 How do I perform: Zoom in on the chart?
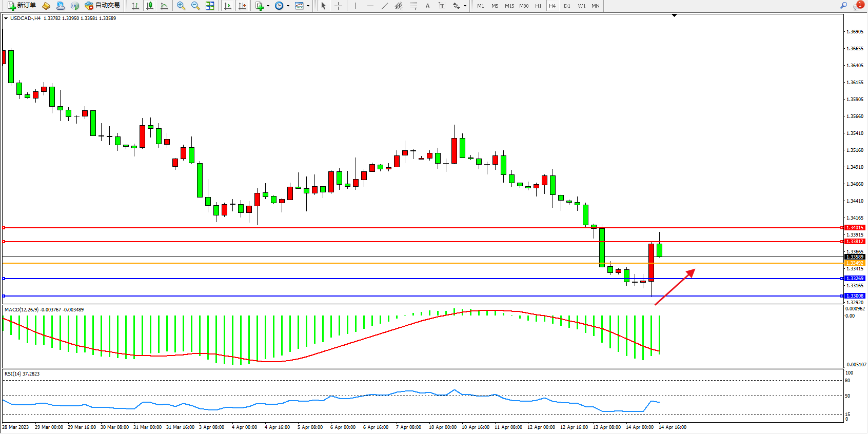pos(181,6)
